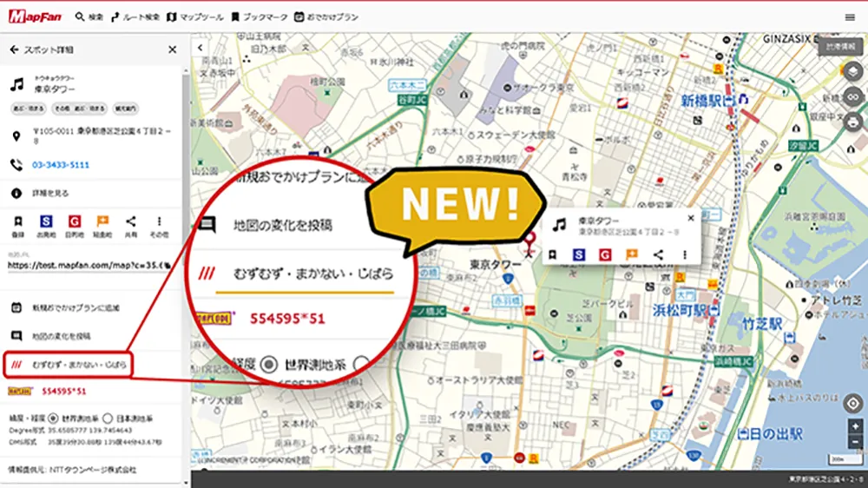Open the map layers icon at top right
This screenshot has width=868, height=488.
[852, 71]
